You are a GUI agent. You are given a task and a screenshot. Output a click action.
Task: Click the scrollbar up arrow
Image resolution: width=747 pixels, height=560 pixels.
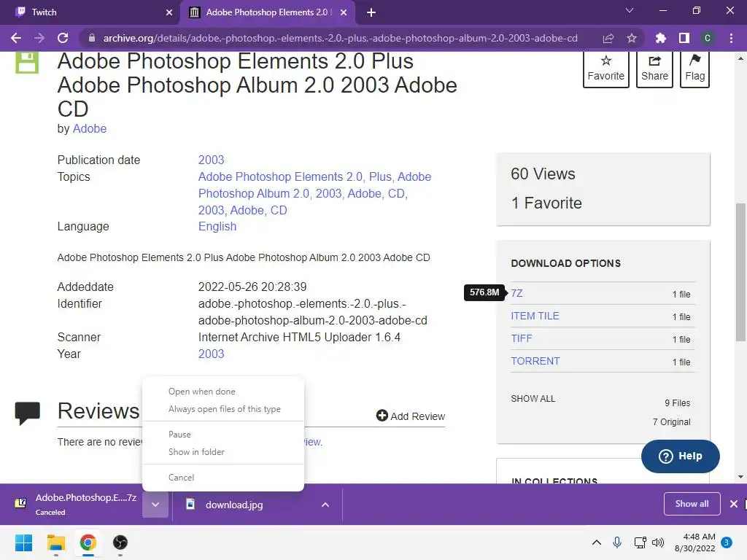click(740, 58)
